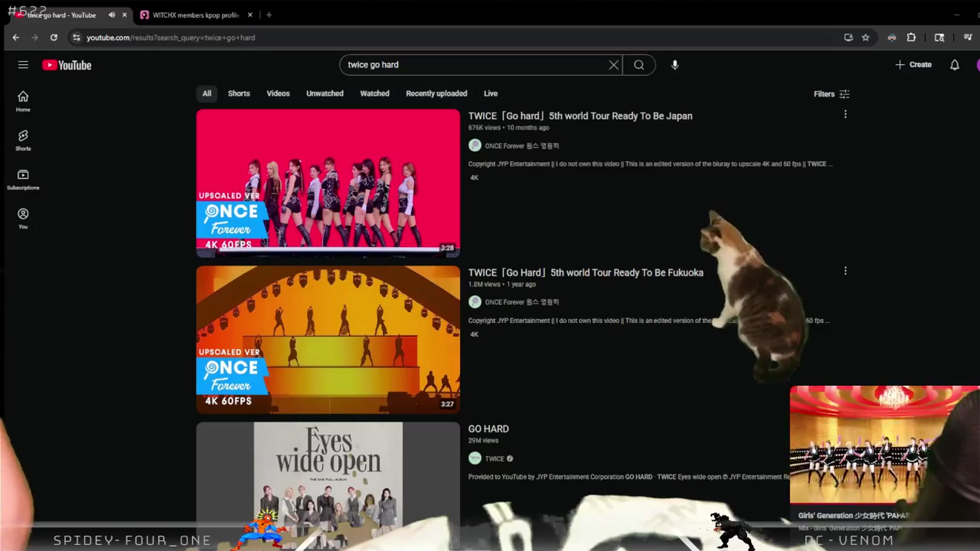
Task: Select the Videos filter chip
Action: pos(278,93)
